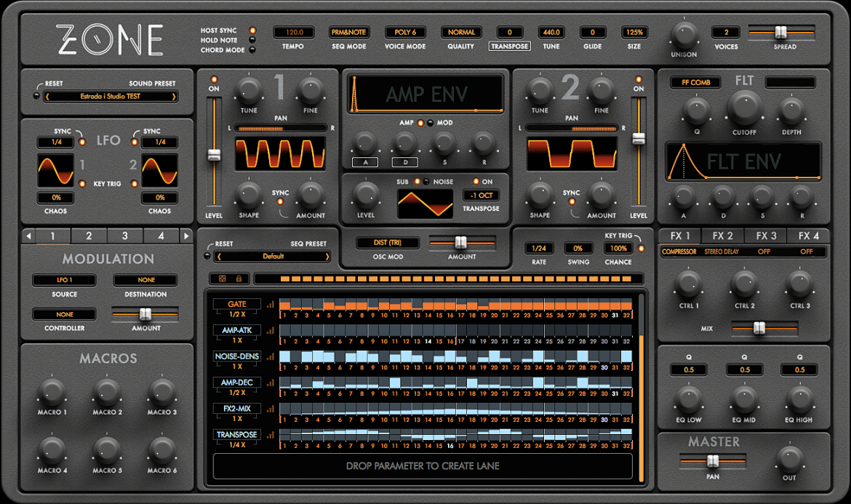
Task: Switch to the FX 4 tab
Action: 809,236
